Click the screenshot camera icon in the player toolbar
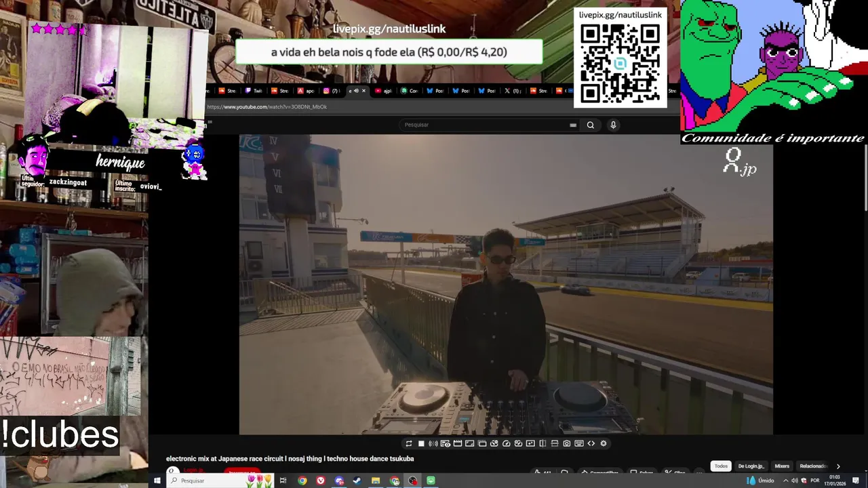Screen dimensions: 868x488 (567, 443)
